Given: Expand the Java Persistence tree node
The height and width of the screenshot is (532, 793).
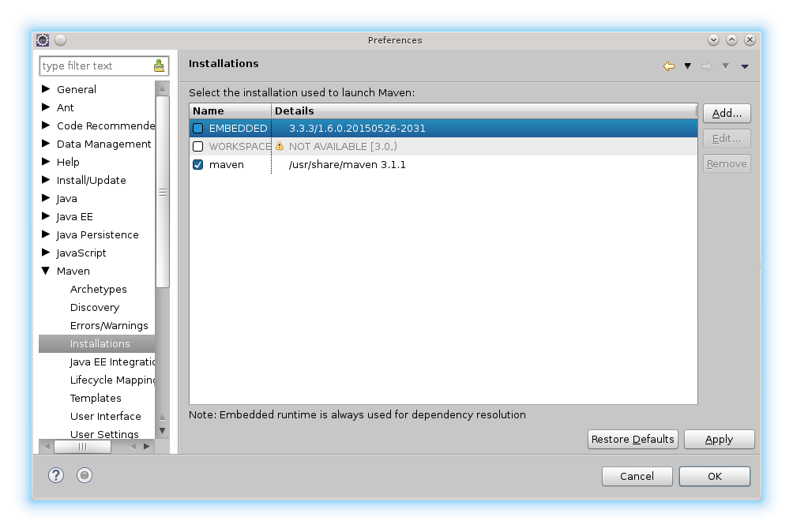Looking at the screenshot, I should [46, 234].
